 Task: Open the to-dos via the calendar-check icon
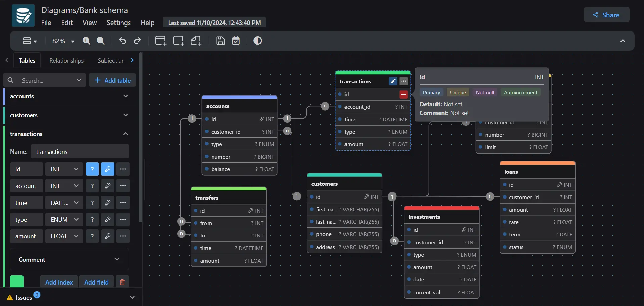(x=236, y=41)
